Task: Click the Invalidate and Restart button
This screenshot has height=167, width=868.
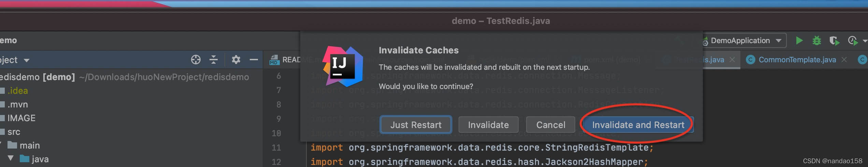Action: click(x=638, y=125)
